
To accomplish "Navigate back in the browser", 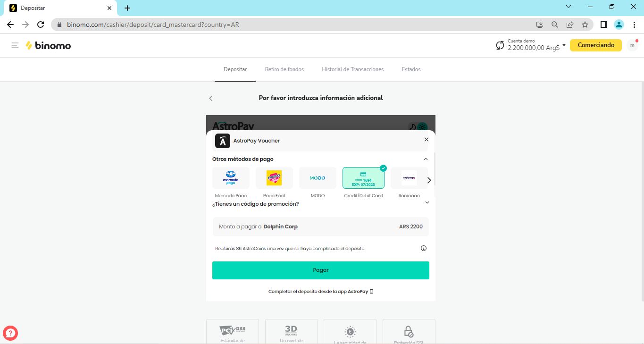I will tap(10, 25).
